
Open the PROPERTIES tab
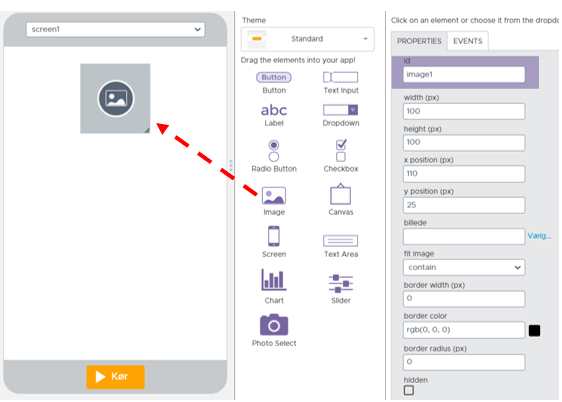coord(419,41)
